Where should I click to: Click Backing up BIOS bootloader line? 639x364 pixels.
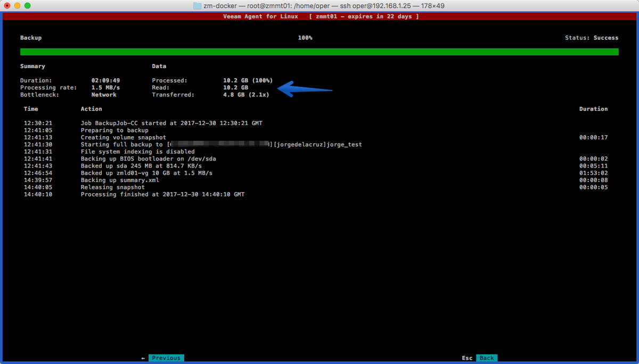pos(148,159)
